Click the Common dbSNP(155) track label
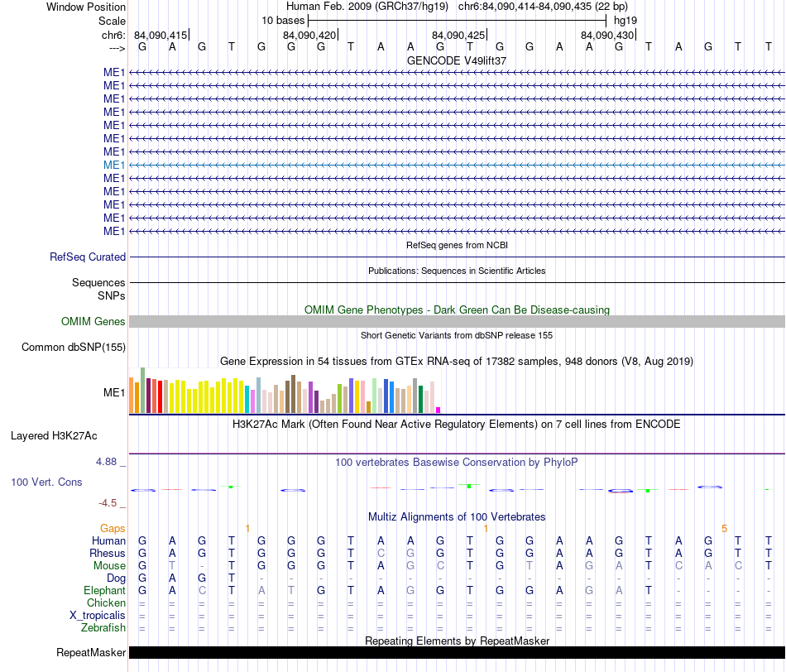The image size is (786, 672). (x=74, y=347)
